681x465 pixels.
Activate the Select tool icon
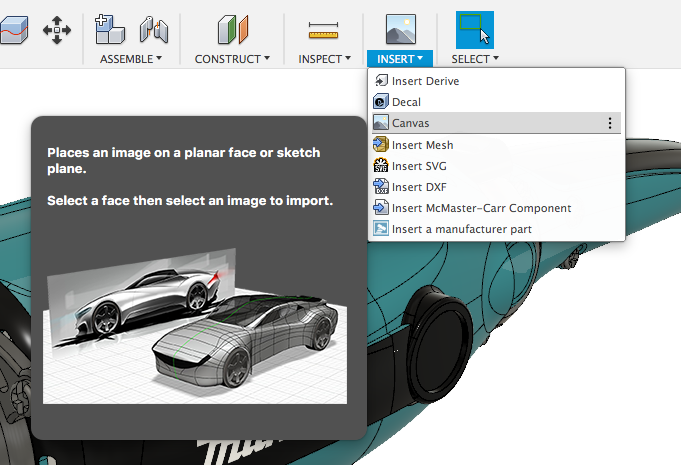click(x=474, y=29)
